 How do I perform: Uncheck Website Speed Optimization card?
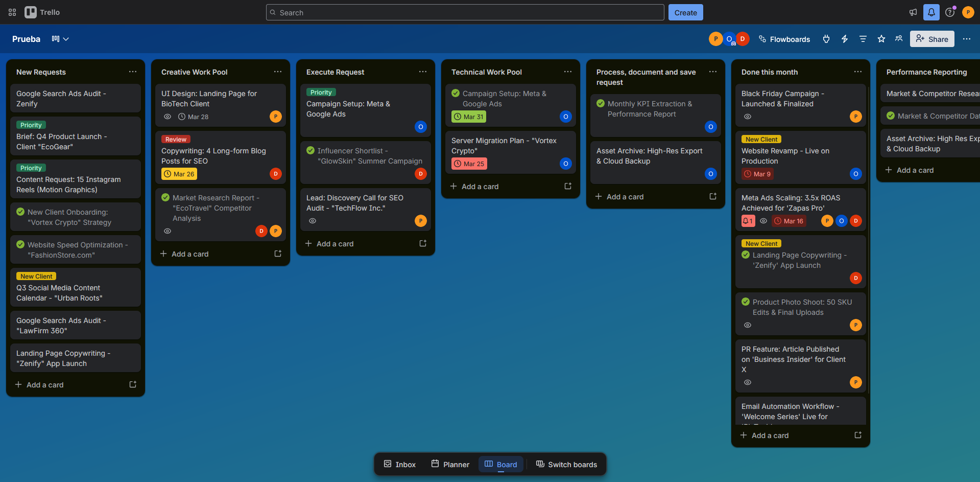[x=20, y=244]
